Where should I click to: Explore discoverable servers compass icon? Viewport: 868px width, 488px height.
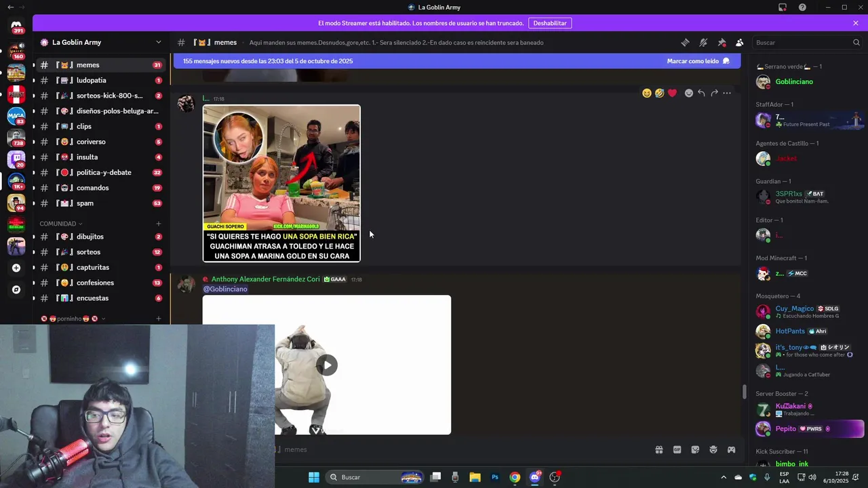click(x=16, y=289)
